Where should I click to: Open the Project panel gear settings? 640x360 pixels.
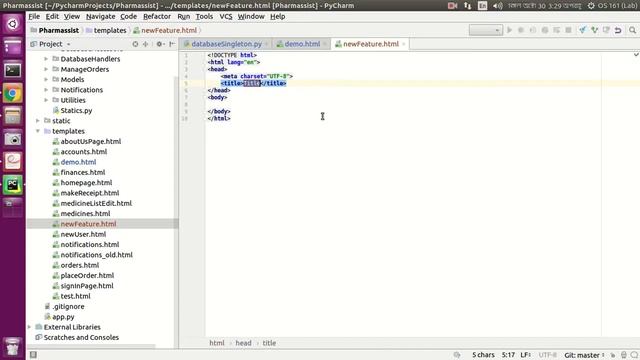[x=160, y=44]
